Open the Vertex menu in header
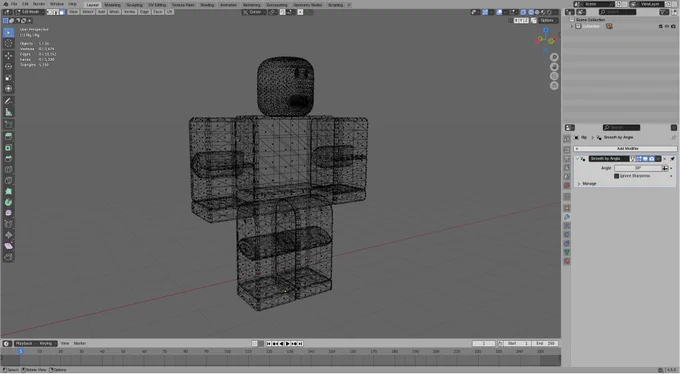680x374 pixels. point(129,12)
